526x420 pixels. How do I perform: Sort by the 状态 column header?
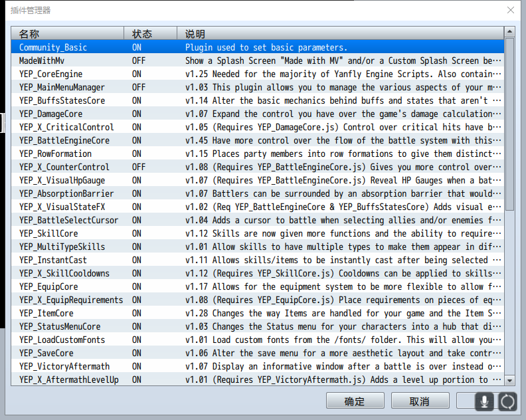coord(150,34)
